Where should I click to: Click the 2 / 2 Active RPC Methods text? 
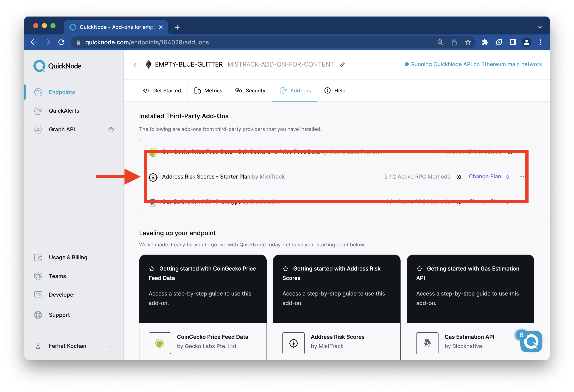417,176
